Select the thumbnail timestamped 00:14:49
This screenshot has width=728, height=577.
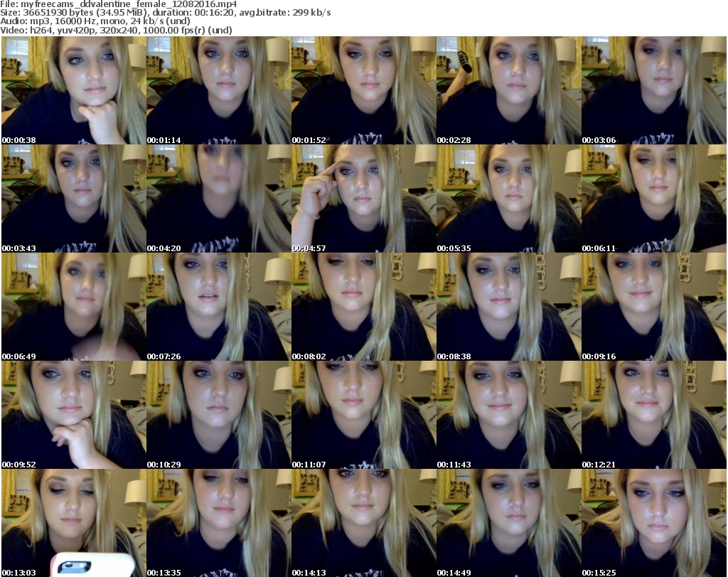(x=509, y=523)
